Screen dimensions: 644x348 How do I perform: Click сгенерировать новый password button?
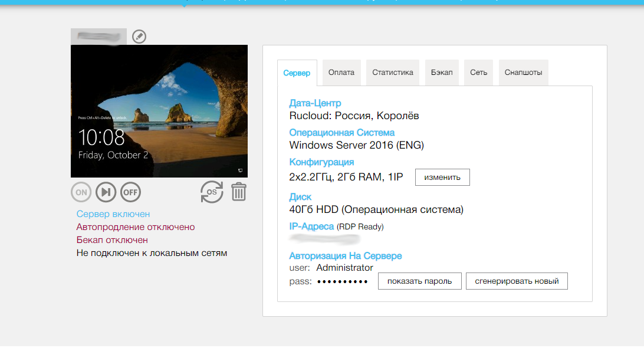[517, 281]
